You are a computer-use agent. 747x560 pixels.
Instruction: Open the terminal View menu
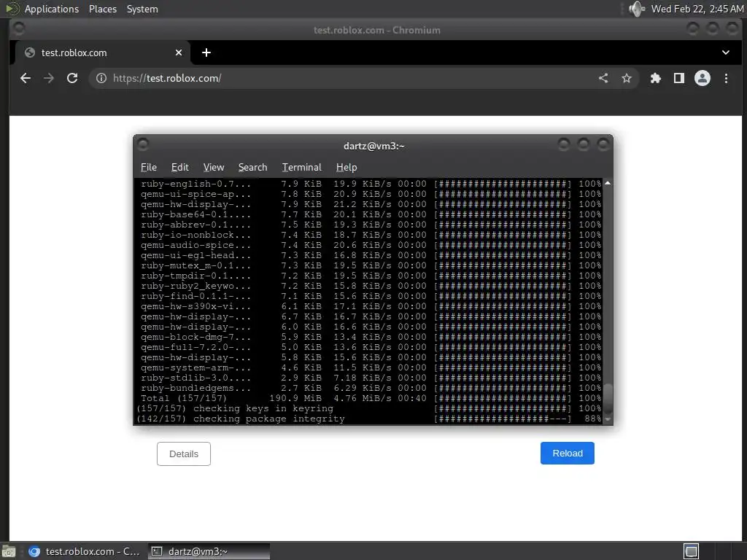coord(214,167)
